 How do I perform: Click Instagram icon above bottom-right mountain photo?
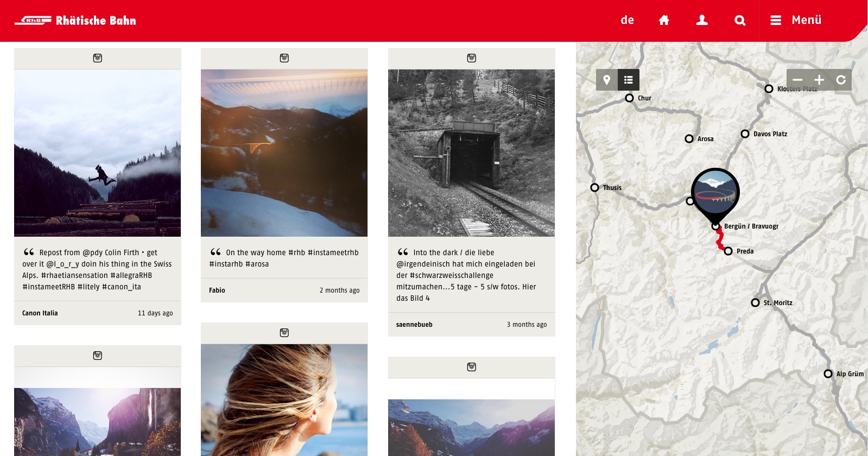click(x=472, y=367)
